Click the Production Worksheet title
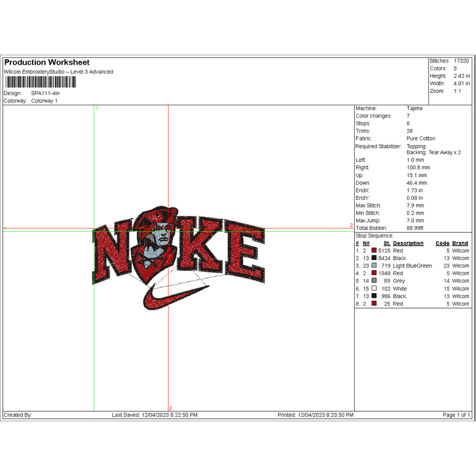Image resolution: width=476 pixels, height=476 pixels. click(47, 62)
